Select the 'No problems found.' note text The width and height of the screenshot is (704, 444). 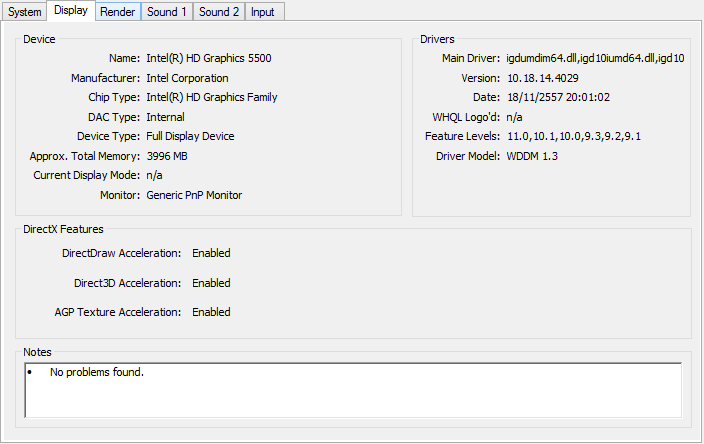click(97, 372)
